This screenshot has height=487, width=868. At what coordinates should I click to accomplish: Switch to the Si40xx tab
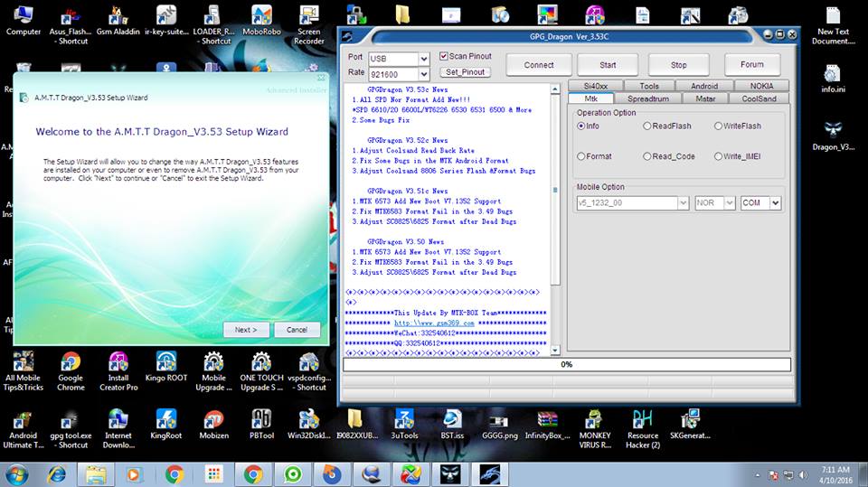pyautogui.click(x=596, y=86)
